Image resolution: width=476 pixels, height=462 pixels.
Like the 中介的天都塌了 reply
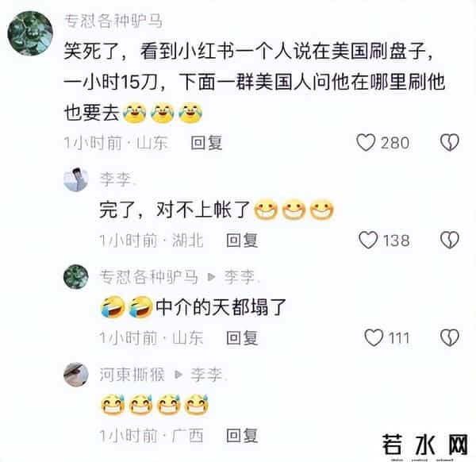pyautogui.click(x=374, y=337)
